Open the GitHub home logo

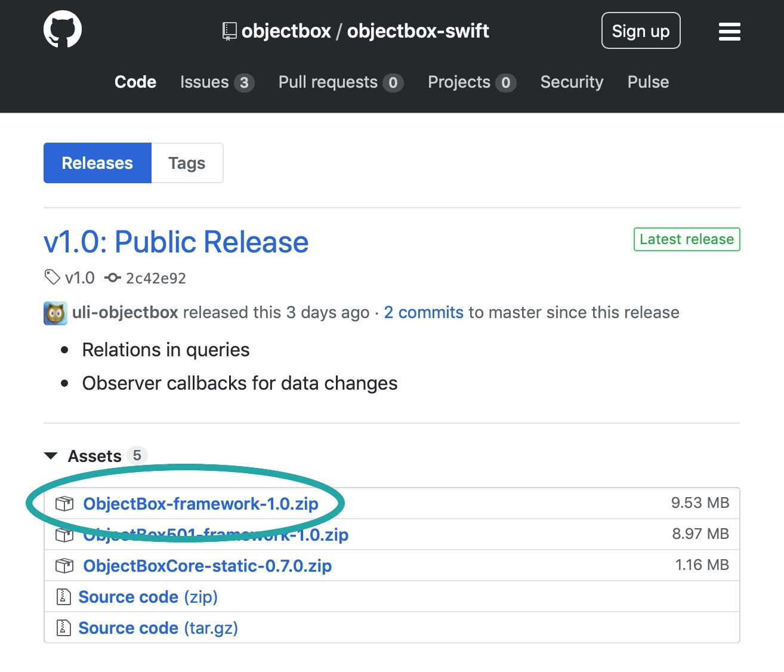click(63, 30)
